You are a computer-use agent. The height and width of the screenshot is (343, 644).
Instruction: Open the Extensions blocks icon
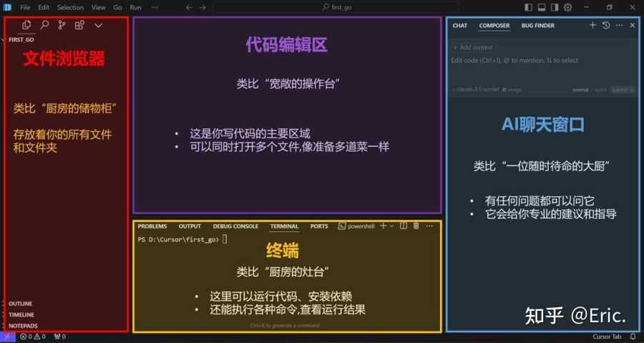79,25
